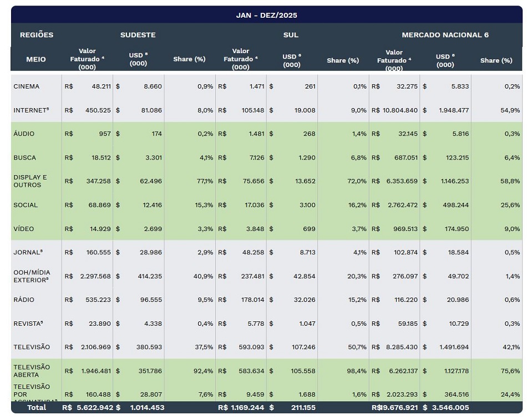Image resolution: width=527 pixels, height=420 pixels.
Task: Select the CINEMA row label
Action: 27,86
